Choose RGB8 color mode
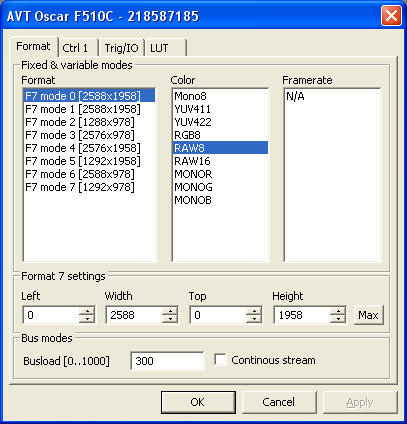407x424 pixels. pos(220,135)
